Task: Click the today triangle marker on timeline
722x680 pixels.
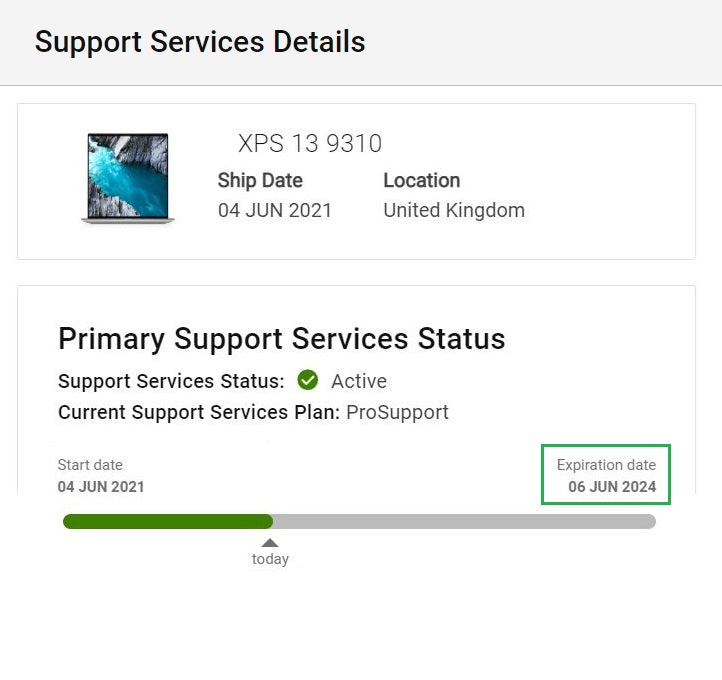Action: [270, 543]
